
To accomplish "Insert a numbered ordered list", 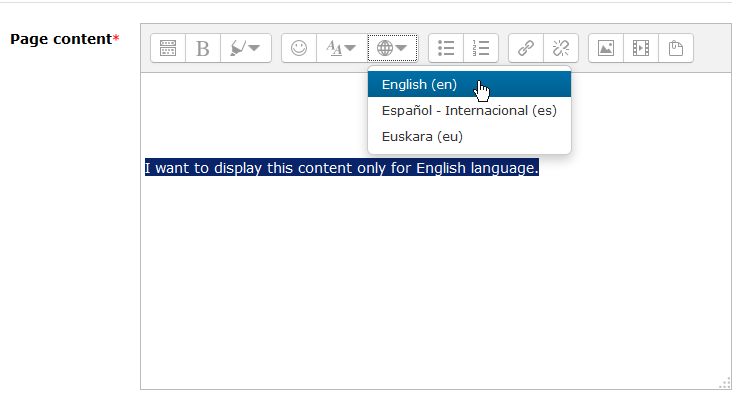I will 481,48.
